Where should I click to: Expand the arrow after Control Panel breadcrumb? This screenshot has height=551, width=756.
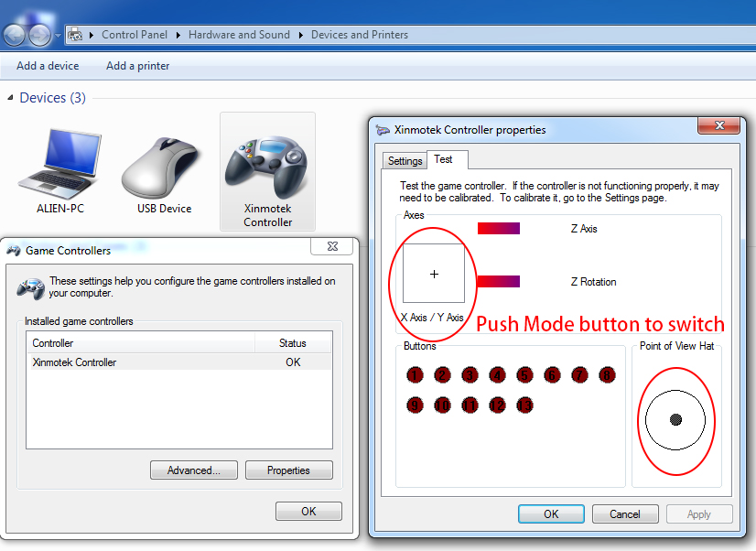[x=178, y=35]
